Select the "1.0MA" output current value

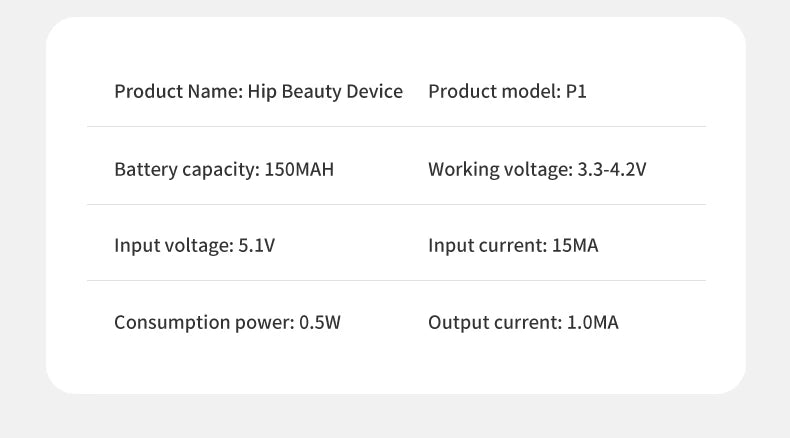click(593, 323)
